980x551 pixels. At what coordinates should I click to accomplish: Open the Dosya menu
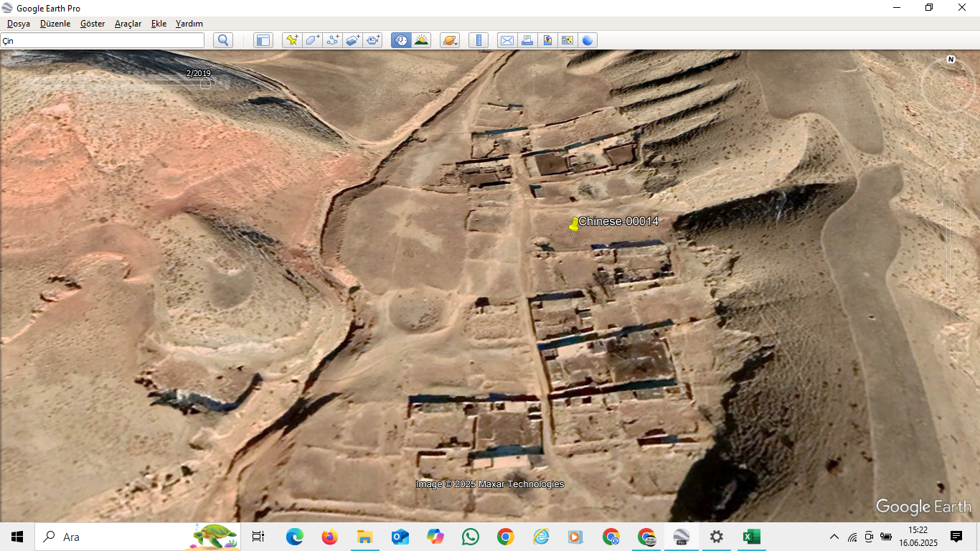pos(19,24)
